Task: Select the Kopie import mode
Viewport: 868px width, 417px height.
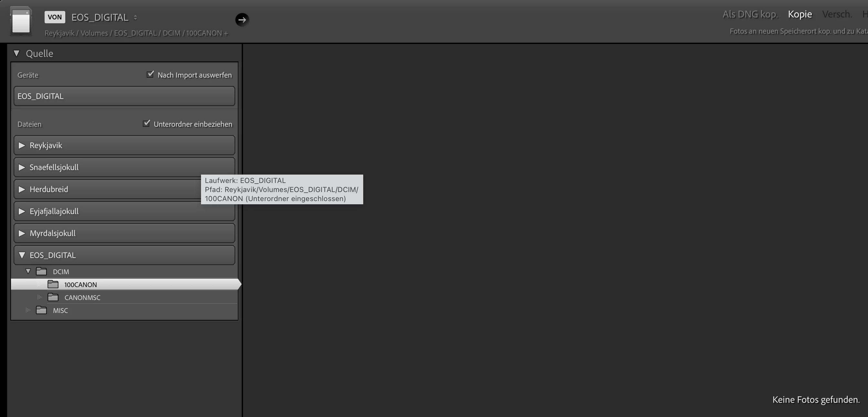Action: (799, 14)
